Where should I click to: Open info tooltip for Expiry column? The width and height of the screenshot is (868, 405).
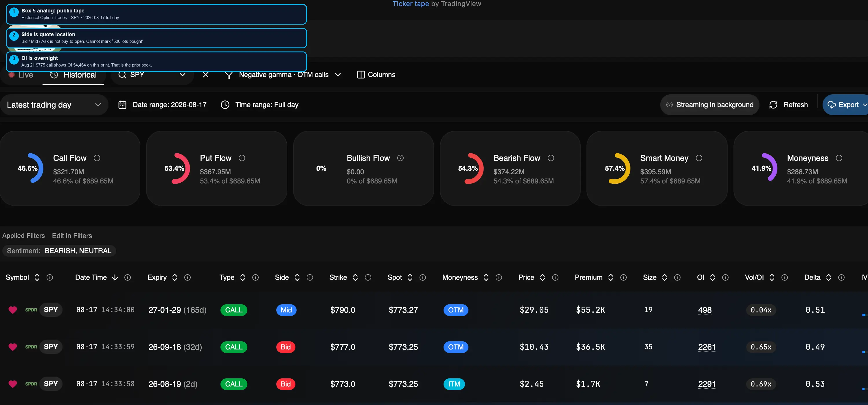(x=187, y=277)
